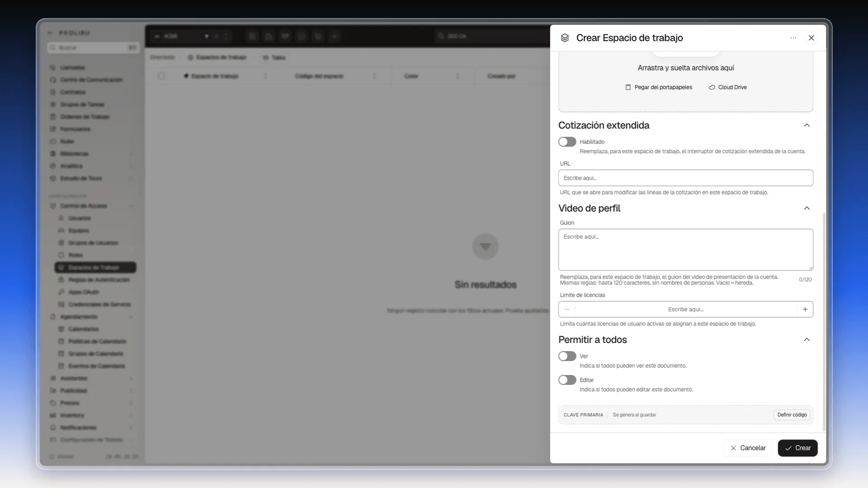
Task: Click the select-all checkbox in table header
Action: [161, 76]
